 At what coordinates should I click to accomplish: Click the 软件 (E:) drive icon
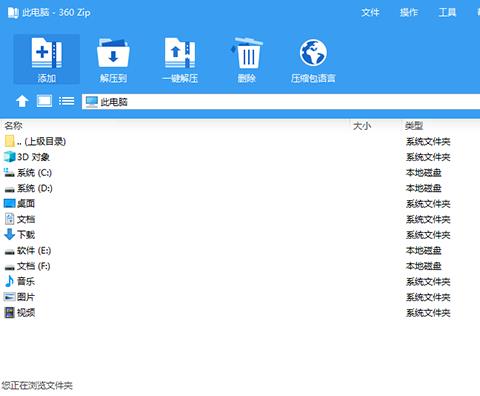click(x=9, y=252)
